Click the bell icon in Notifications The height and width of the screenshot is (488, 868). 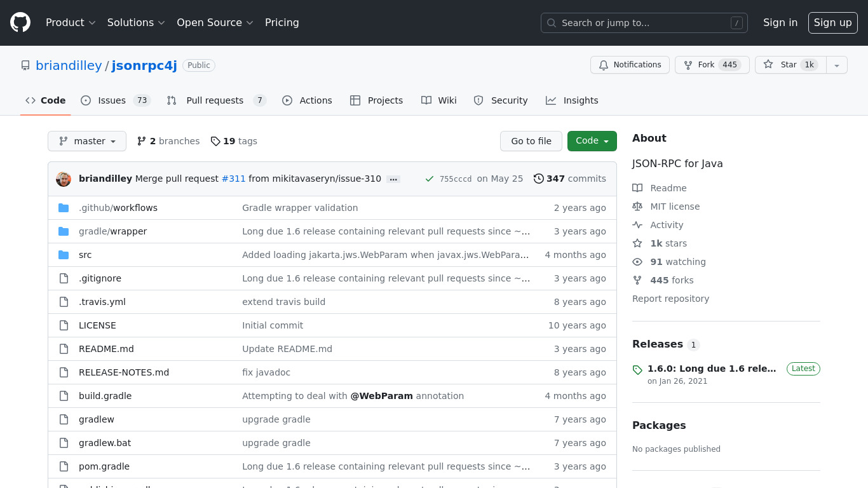[604, 65]
